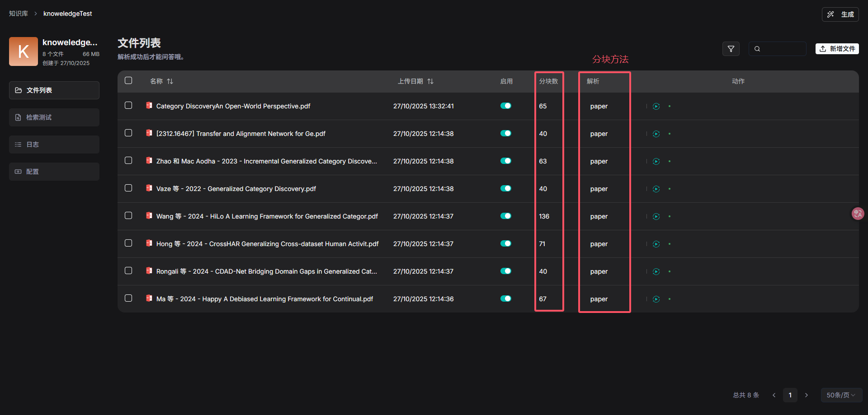This screenshot has height=415, width=868.
Task: Click PDF icon of Category DiscoveryAn file
Action: tap(149, 105)
